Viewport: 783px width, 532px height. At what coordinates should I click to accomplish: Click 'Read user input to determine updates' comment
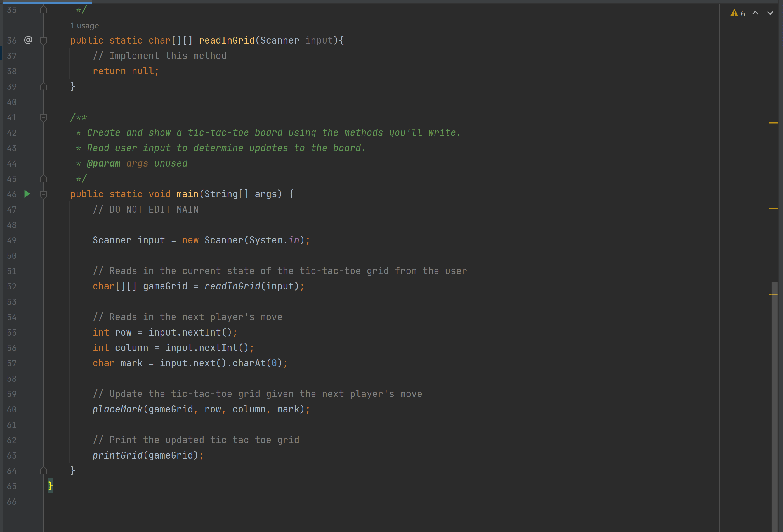(x=226, y=148)
